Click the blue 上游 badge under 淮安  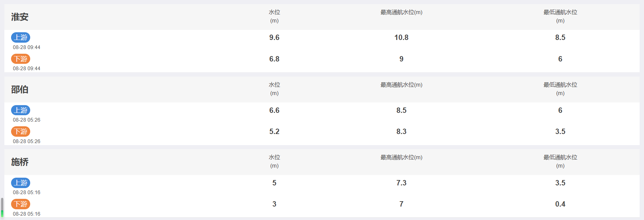tap(21, 37)
